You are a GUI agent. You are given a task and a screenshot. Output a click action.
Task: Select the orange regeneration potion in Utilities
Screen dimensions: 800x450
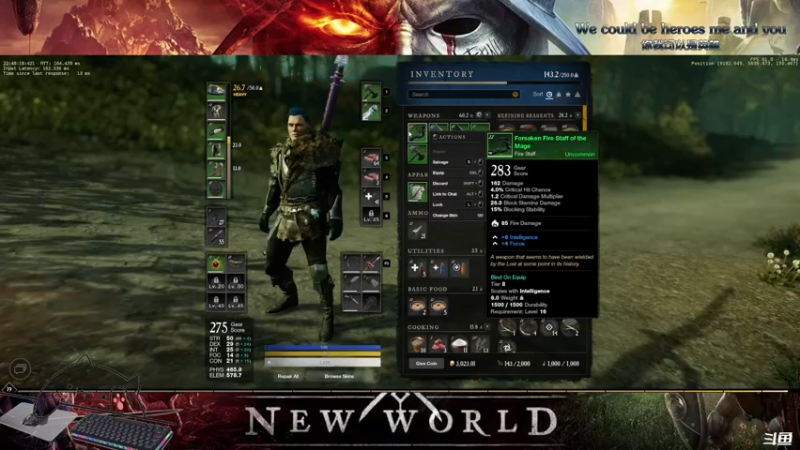point(459,268)
